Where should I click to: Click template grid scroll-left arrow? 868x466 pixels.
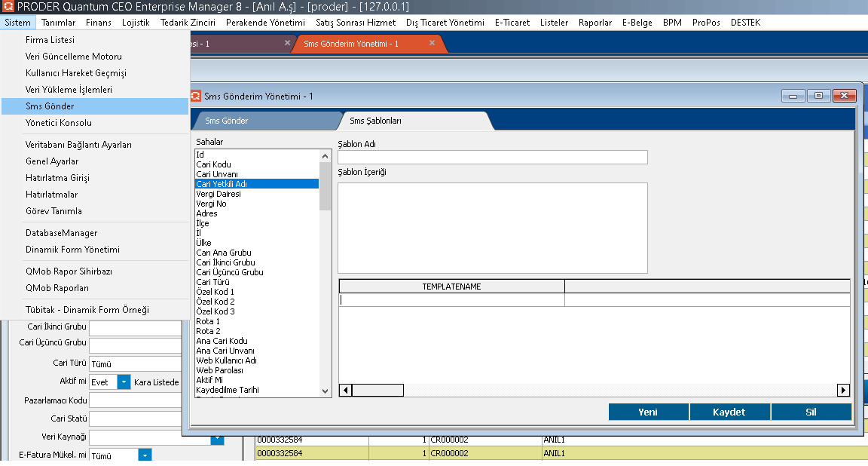(x=346, y=390)
